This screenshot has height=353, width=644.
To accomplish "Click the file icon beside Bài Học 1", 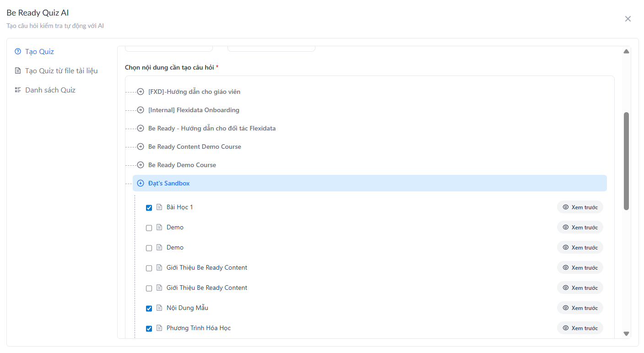I will [159, 207].
